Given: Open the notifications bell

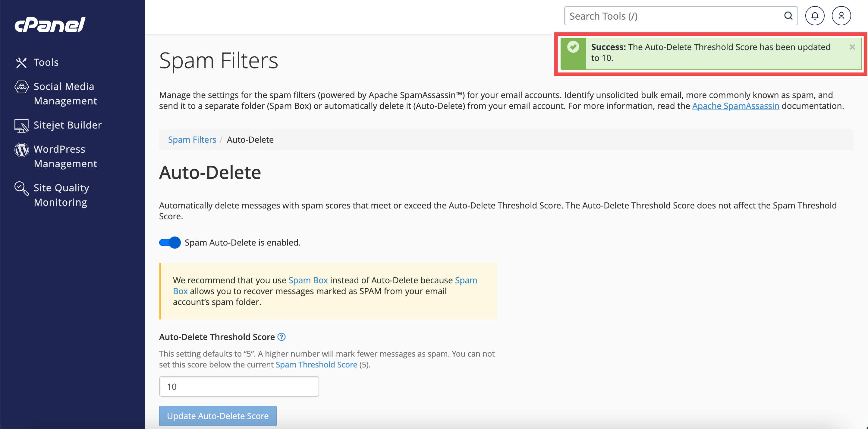Looking at the screenshot, I should pyautogui.click(x=815, y=16).
